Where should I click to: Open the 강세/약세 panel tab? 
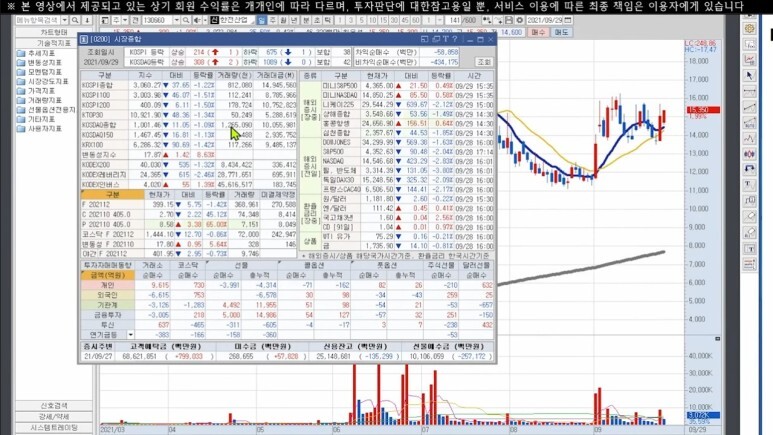click(x=54, y=417)
